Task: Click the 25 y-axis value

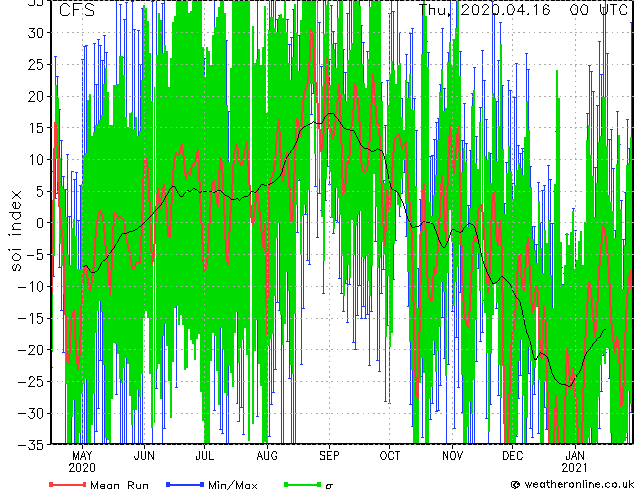Action: pos(37,65)
